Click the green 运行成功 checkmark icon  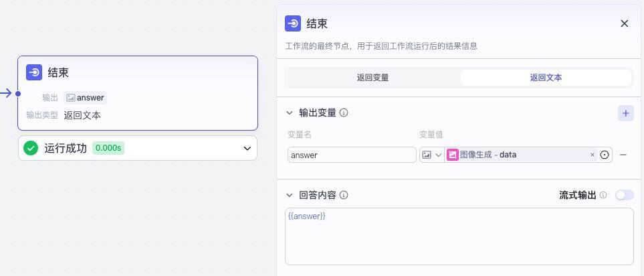click(31, 148)
